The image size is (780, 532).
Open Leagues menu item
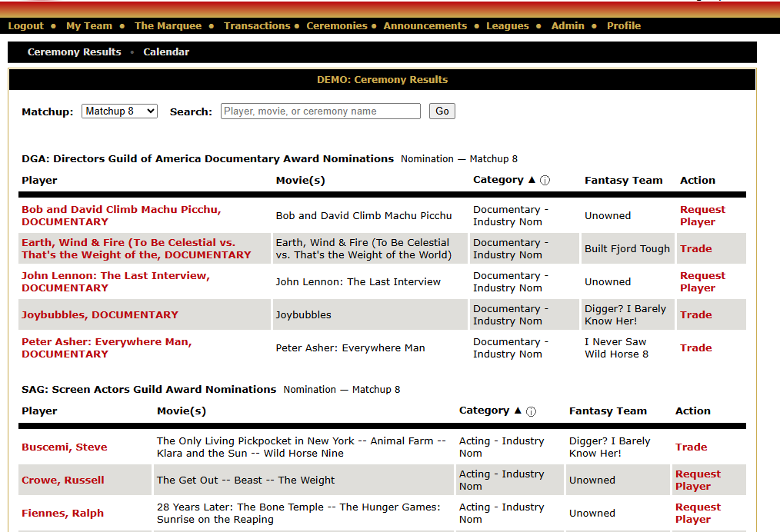508,26
